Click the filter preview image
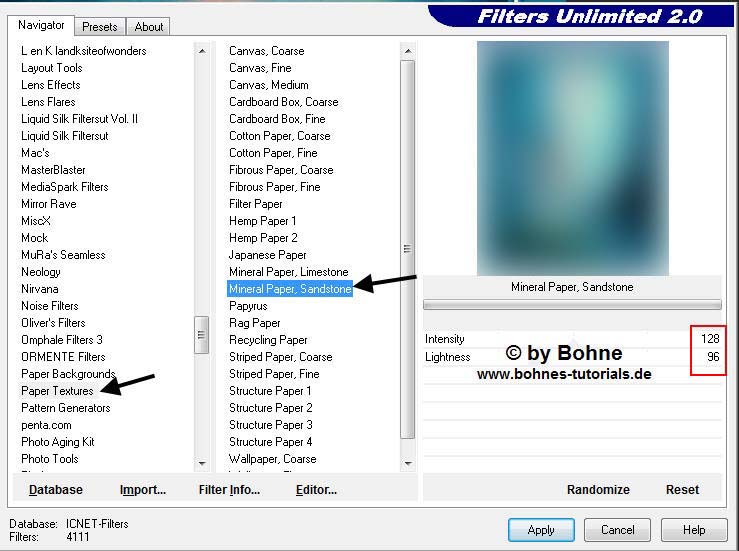739x551 pixels. click(572, 158)
